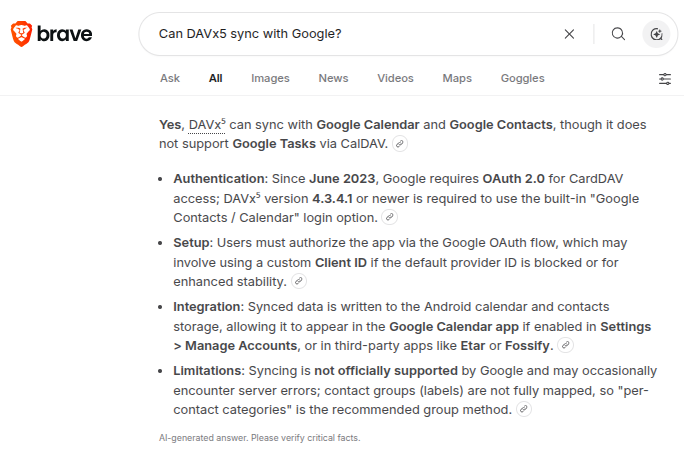Click the 'brave' wordmark text

click(x=65, y=34)
